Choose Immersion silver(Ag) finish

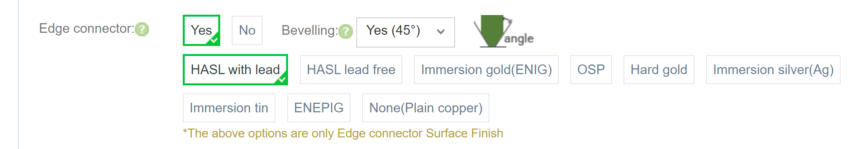coord(773,69)
